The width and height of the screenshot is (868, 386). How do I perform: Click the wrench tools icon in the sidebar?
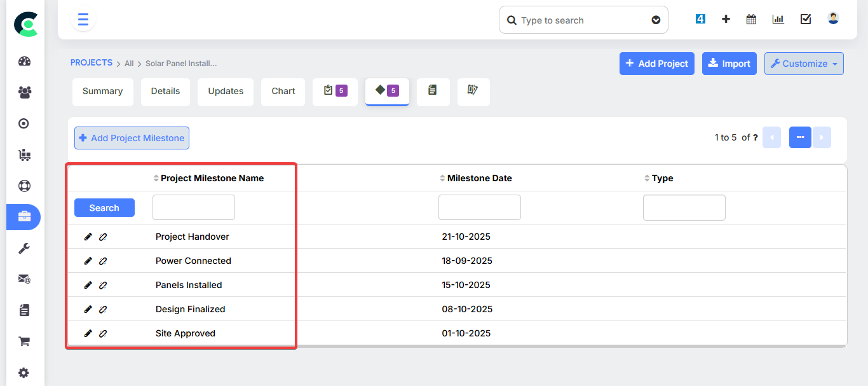tap(24, 247)
